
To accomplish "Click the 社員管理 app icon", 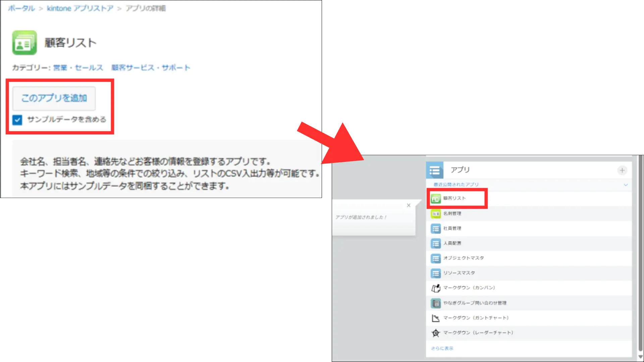I will 436,229.
